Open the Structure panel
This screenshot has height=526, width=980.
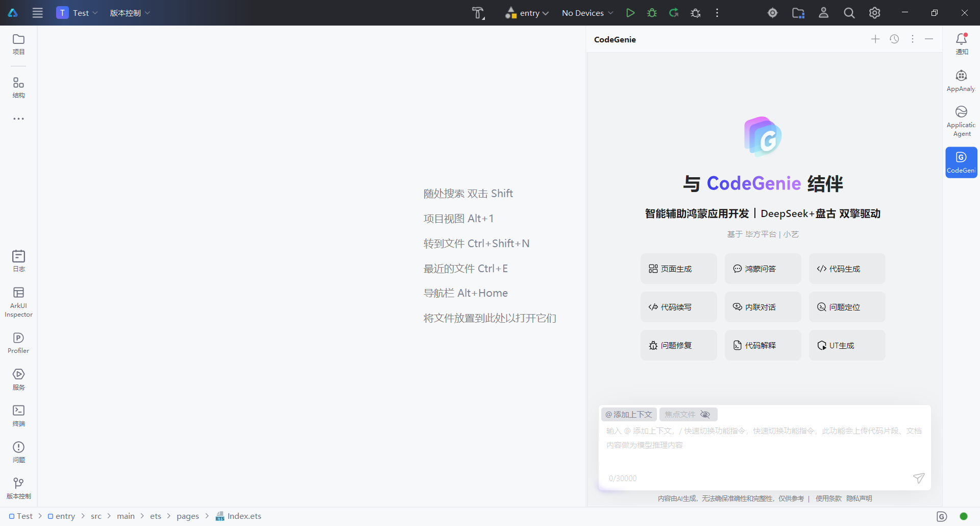19,87
